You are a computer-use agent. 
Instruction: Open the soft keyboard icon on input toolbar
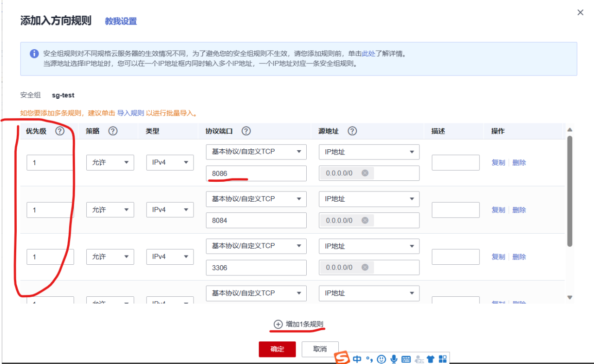406,359
